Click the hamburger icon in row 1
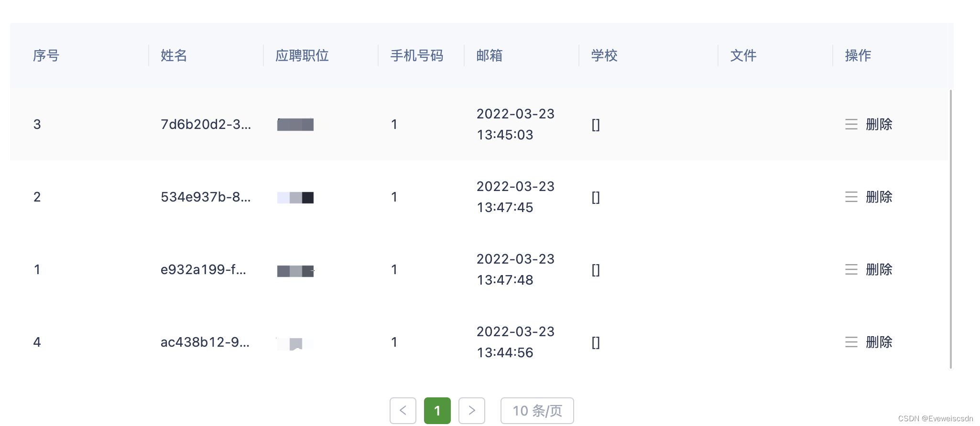 coord(851,269)
